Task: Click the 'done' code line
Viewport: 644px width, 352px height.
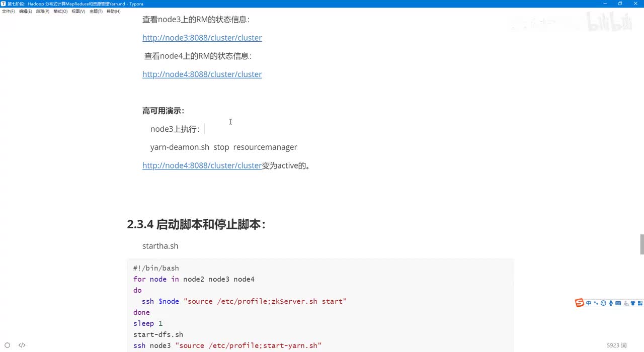Action: pyautogui.click(x=141, y=312)
